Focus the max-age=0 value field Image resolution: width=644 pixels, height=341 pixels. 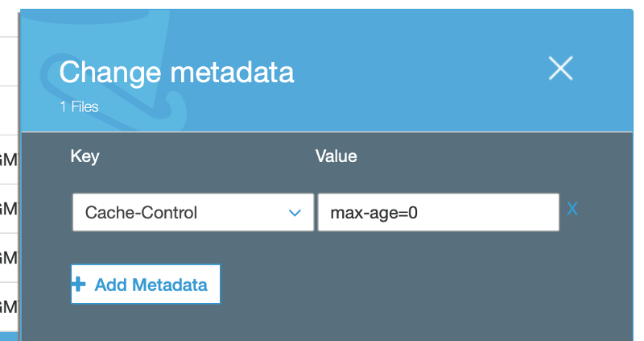[x=439, y=213]
